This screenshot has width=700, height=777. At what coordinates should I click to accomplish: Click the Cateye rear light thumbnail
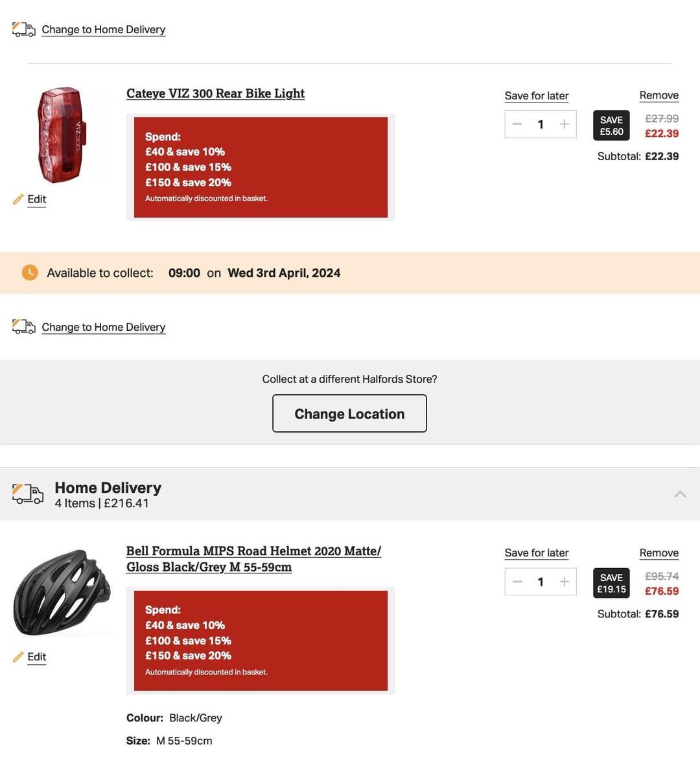[62, 135]
